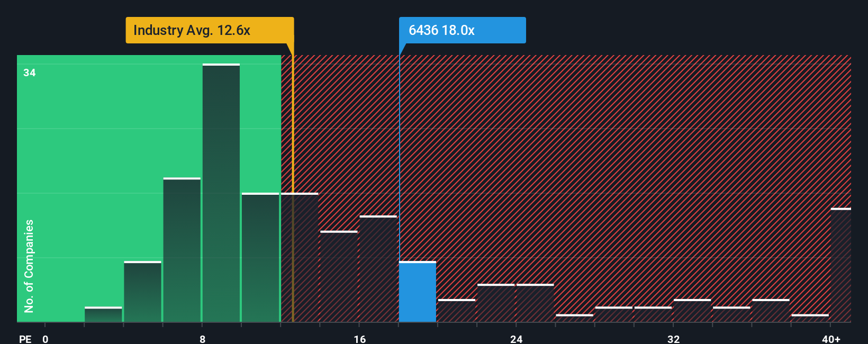Screen dimensions: 868x344
Task: Click the Industry Avg. 12.6x label
Action: (x=210, y=30)
